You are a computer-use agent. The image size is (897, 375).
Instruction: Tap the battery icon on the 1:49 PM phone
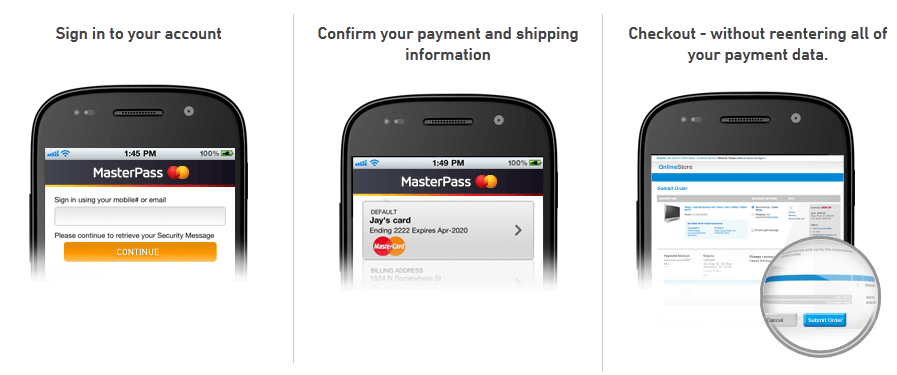(x=536, y=163)
